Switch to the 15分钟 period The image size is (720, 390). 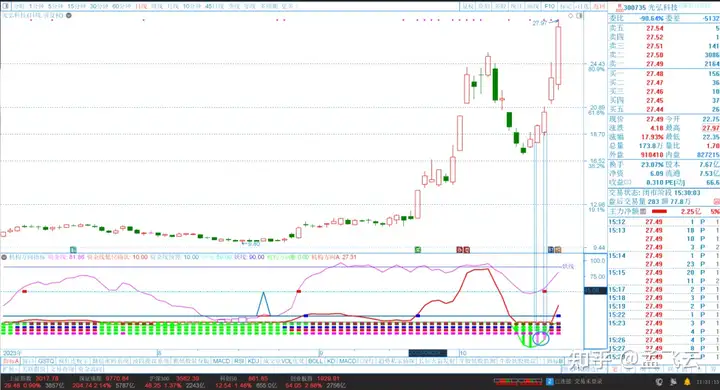pyautogui.click(x=76, y=6)
